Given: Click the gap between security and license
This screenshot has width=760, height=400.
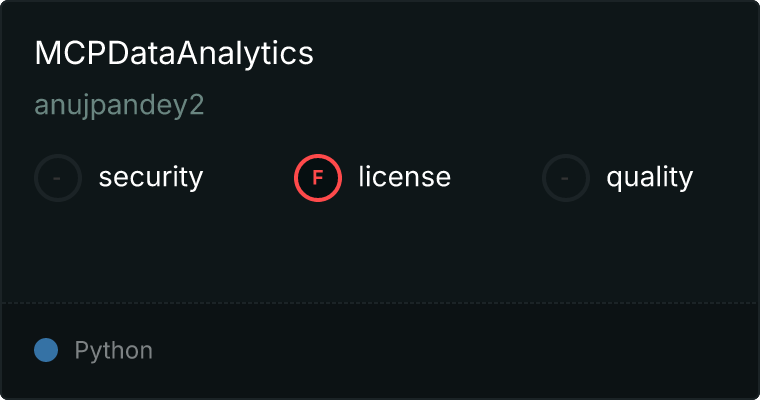Looking at the screenshot, I should click(x=248, y=178).
